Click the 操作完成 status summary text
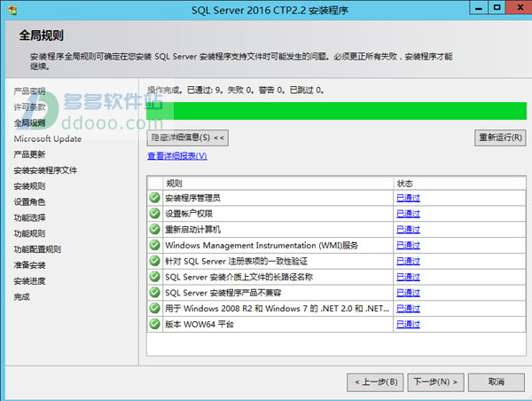 [236, 90]
